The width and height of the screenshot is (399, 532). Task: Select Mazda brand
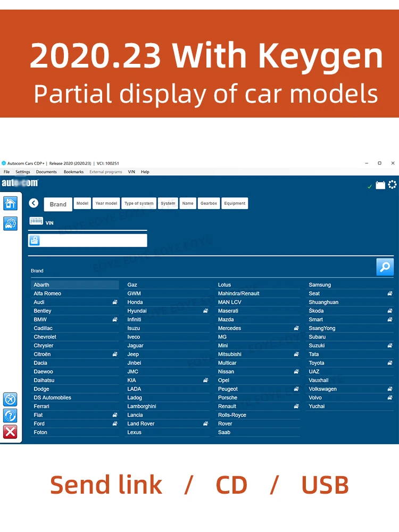tap(258, 319)
